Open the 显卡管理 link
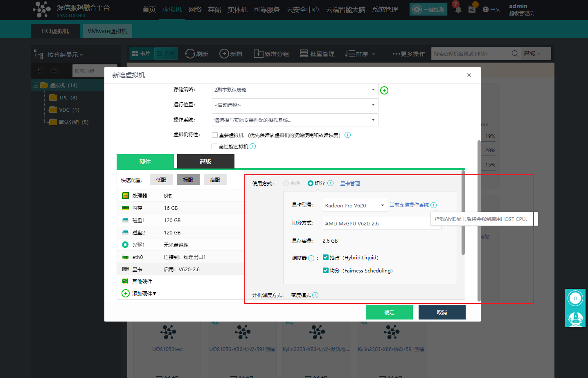This screenshot has width=588, height=378. tap(350, 184)
